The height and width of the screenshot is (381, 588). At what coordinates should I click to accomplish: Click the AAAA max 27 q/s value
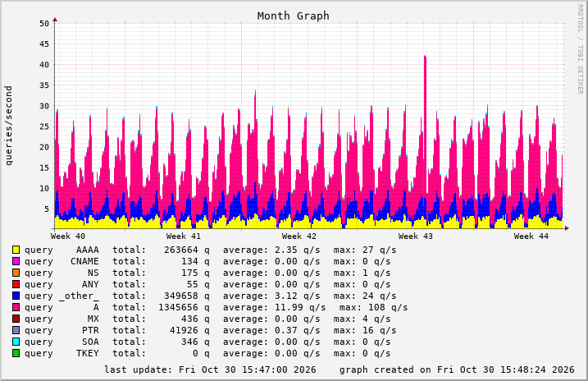(x=379, y=250)
